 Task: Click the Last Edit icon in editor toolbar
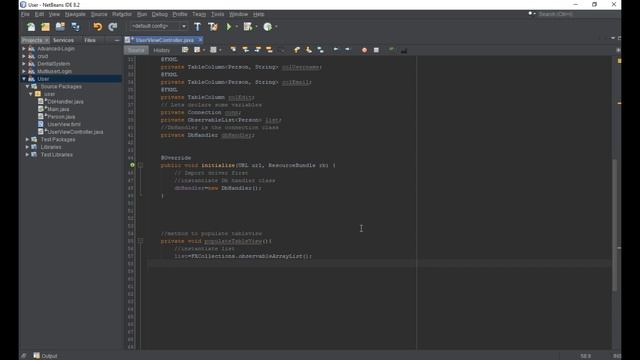click(x=185, y=50)
